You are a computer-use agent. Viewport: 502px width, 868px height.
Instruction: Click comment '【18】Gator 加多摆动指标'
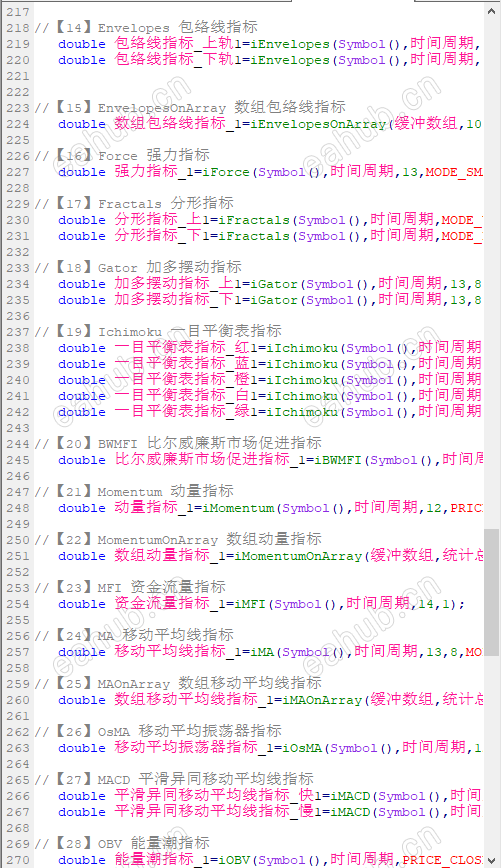click(138, 267)
